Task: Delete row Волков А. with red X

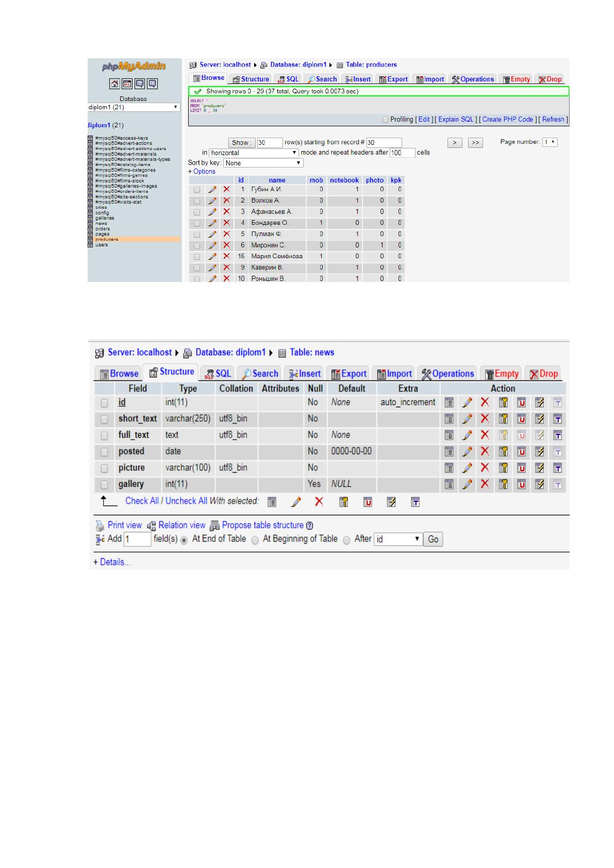Action: 226,201
